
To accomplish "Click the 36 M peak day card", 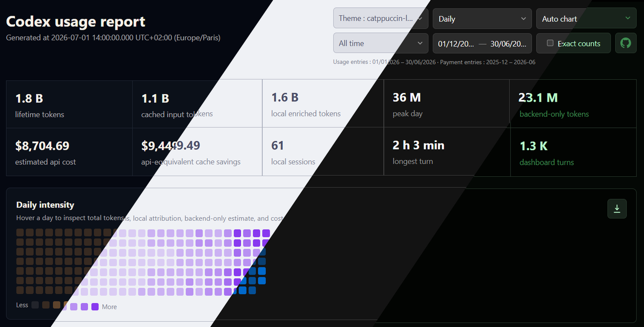I will coord(447,104).
